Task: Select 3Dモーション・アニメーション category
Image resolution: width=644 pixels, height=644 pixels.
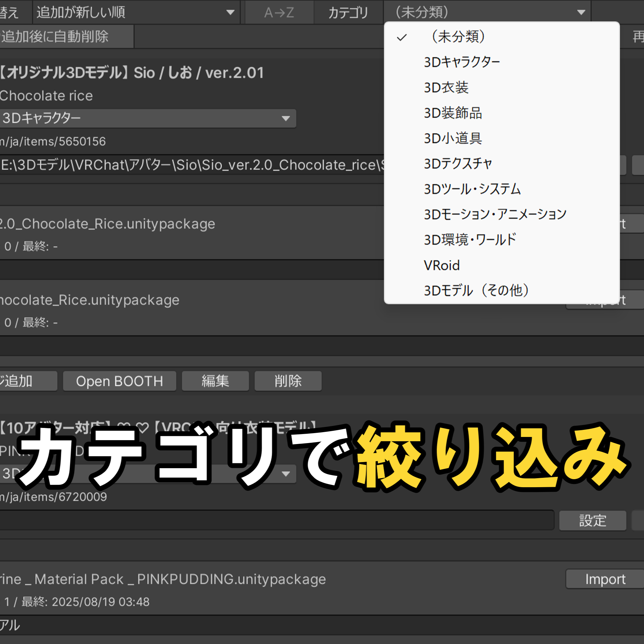Action: tap(494, 214)
